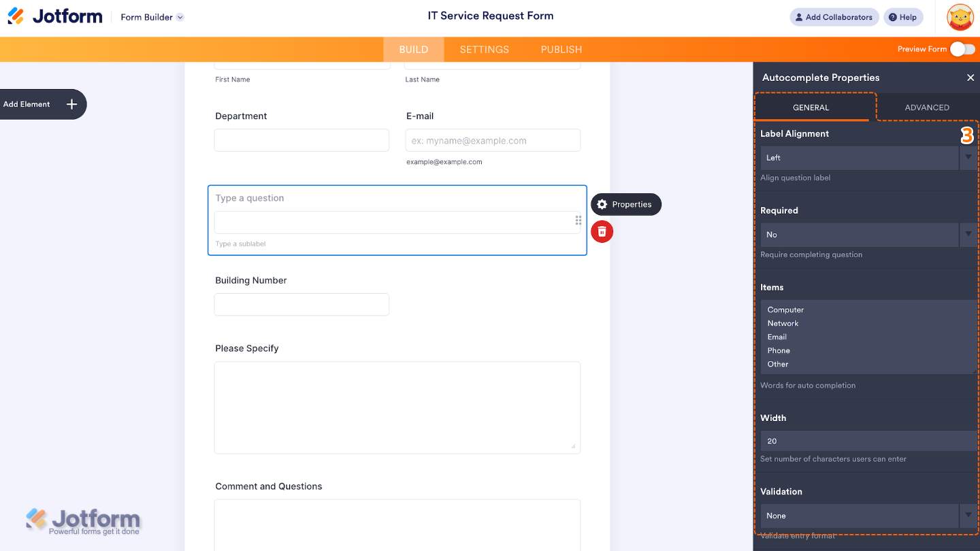Switch to the Advanced properties tab
This screenshot has height=551, width=980.
pos(927,107)
